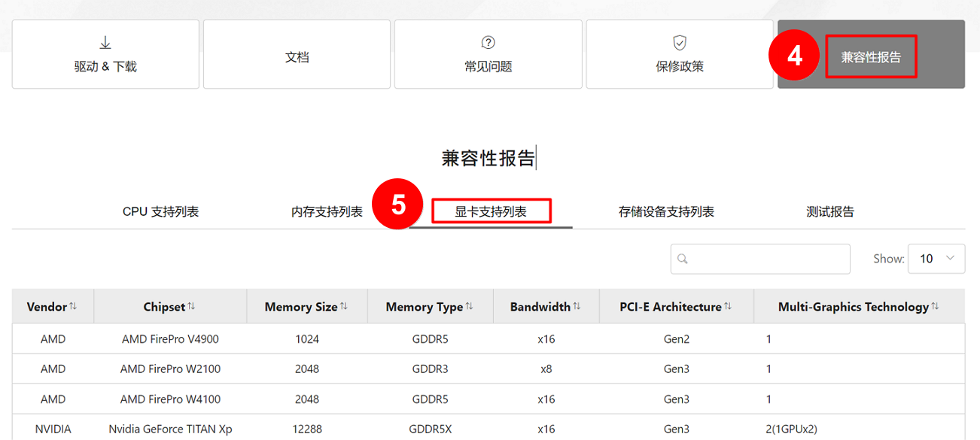This screenshot has height=440, width=980.
Task: Click the shield icon for 保修政策
Action: [680, 43]
